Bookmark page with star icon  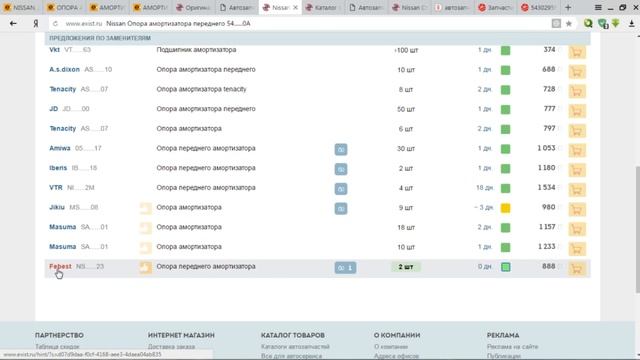coord(569,24)
